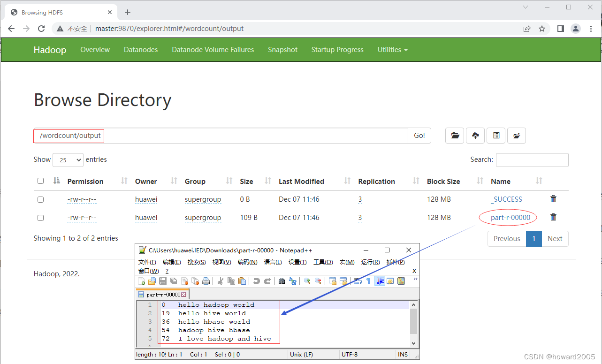Screen dimensions: 602x364
Task: Click replication value 3 for part-r-00000
Action: (360, 218)
